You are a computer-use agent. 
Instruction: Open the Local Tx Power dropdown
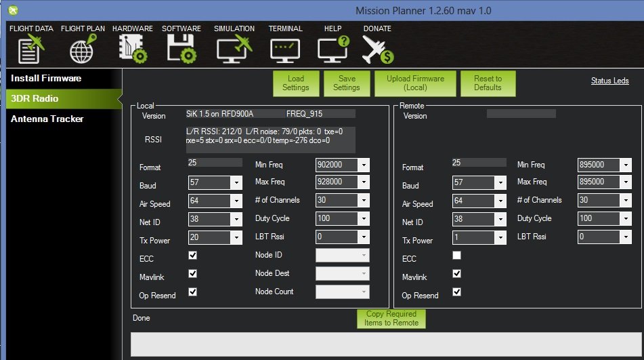[215, 237]
